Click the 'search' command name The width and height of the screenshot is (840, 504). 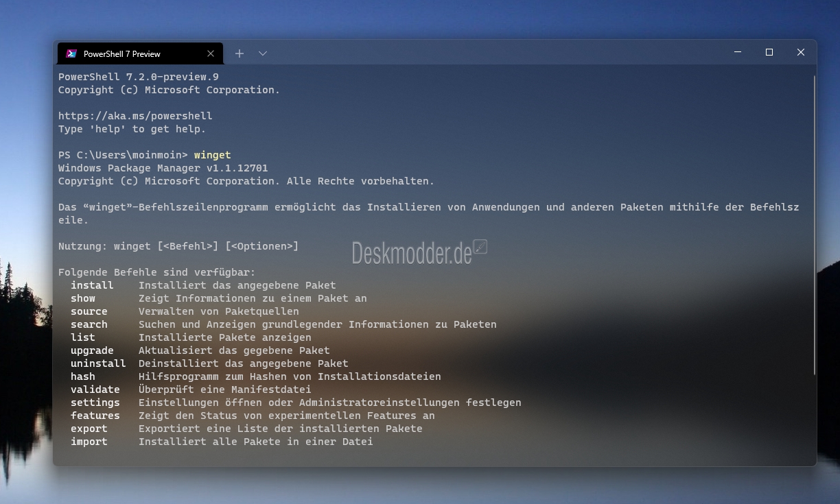tap(89, 324)
